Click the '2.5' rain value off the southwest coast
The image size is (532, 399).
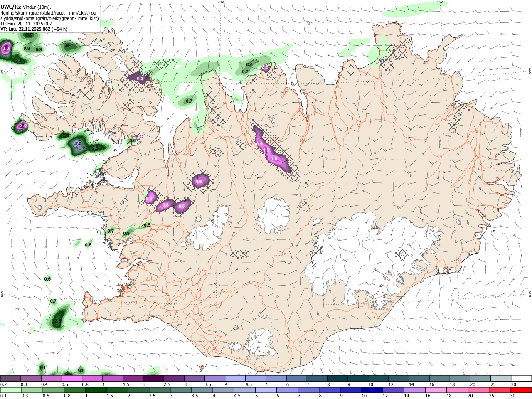[x=58, y=321]
